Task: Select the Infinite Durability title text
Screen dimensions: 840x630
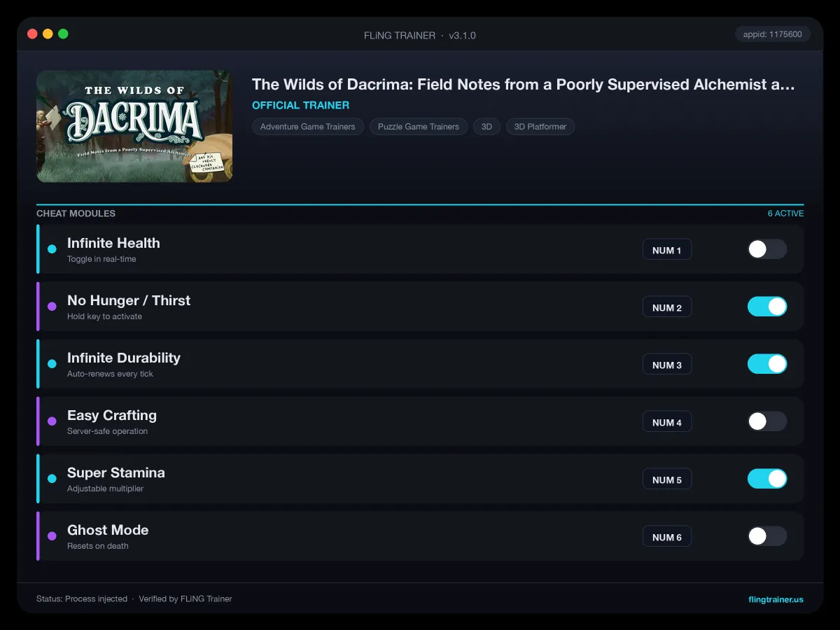Action: 124,358
